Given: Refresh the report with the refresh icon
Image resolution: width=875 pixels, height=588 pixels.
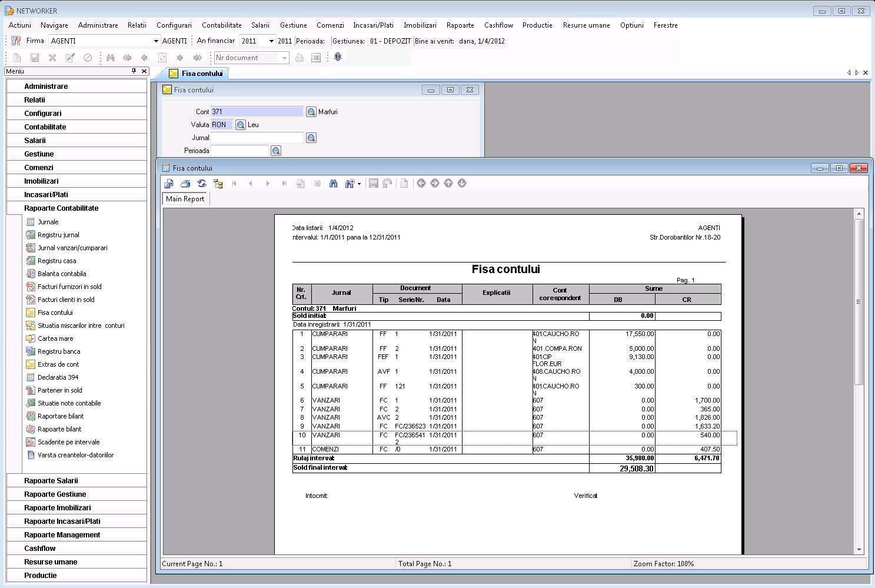Looking at the screenshot, I should click(x=202, y=183).
